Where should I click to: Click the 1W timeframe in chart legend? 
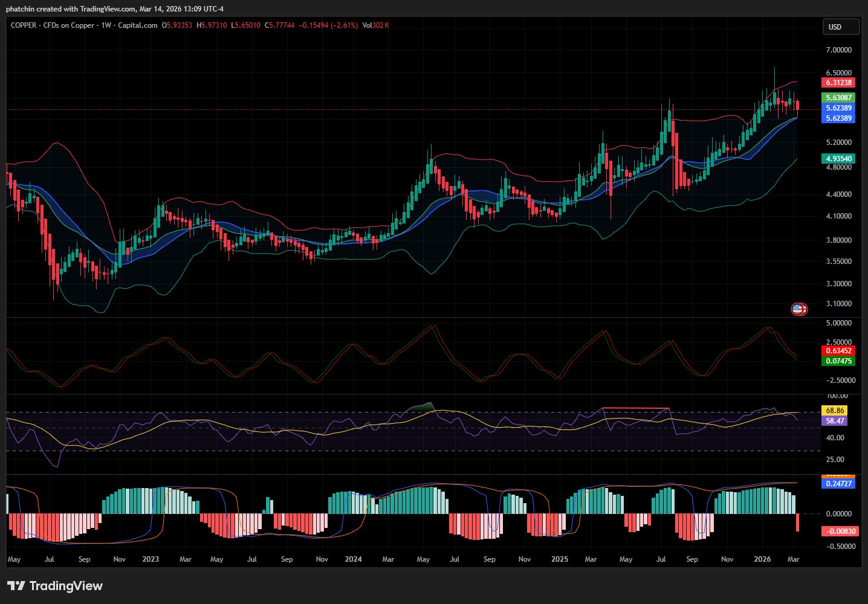(106, 25)
